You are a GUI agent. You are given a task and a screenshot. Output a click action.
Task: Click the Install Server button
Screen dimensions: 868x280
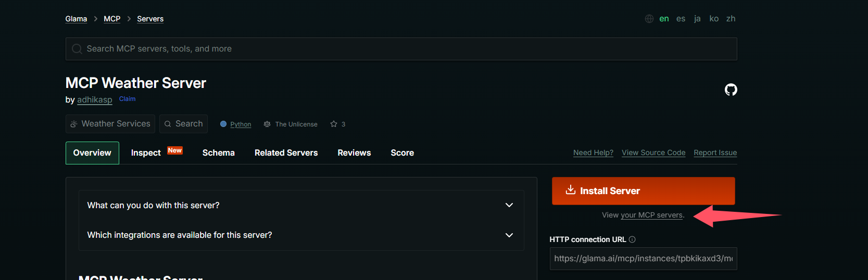[x=643, y=191]
